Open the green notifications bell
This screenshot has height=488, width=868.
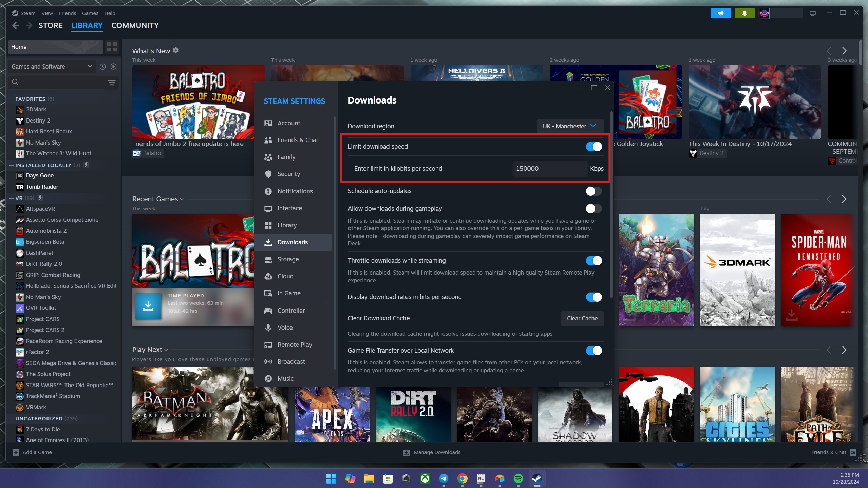[744, 13]
